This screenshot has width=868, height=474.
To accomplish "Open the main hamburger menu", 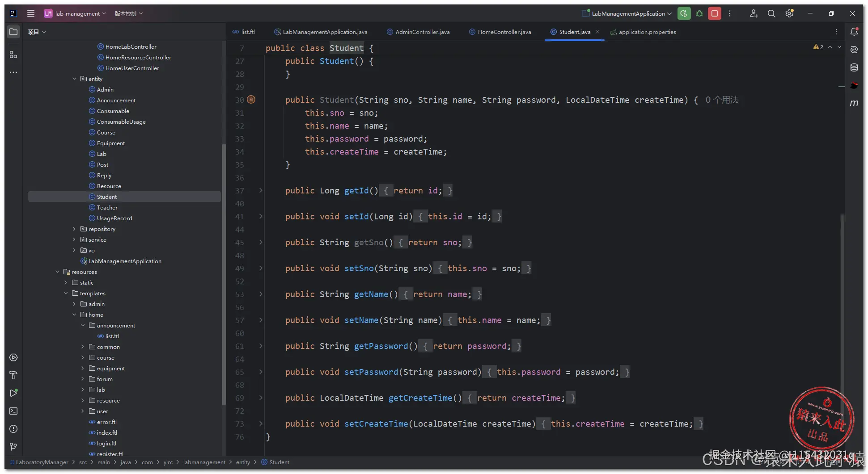I will click(31, 13).
